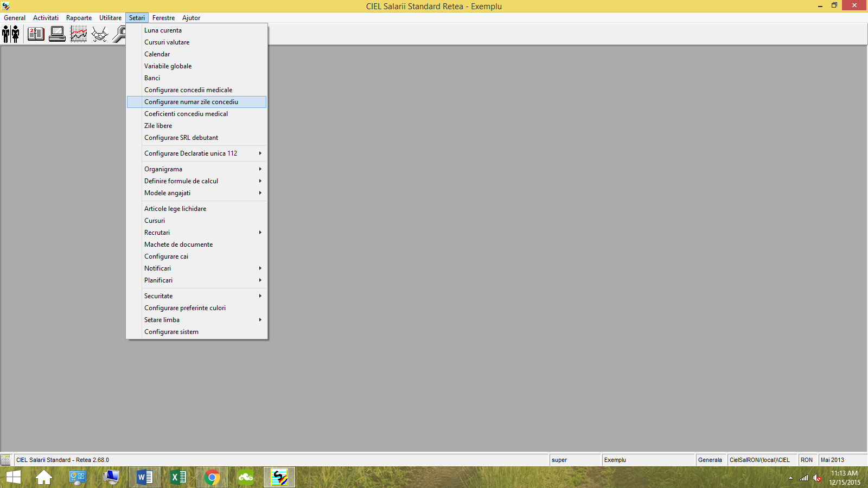Open Microsoft Word from taskbar
The height and width of the screenshot is (488, 868).
145,477
